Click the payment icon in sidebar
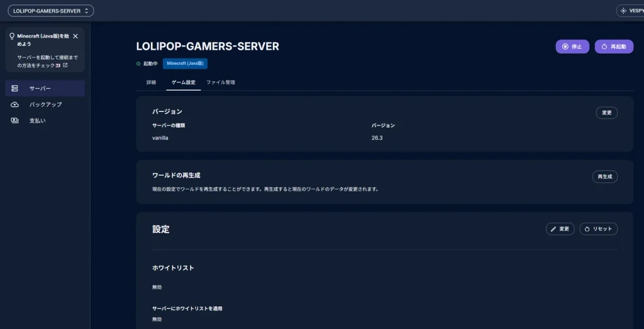 [15, 121]
